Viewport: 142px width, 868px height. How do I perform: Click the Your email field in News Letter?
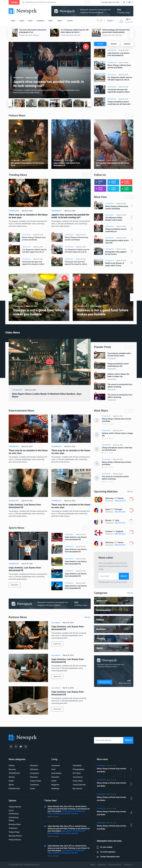[108, 576]
